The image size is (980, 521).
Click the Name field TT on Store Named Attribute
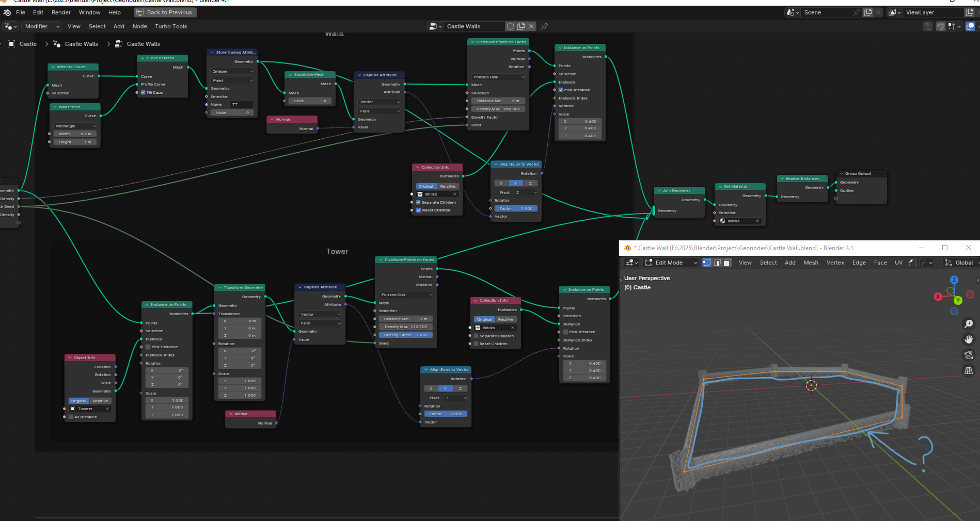242,104
